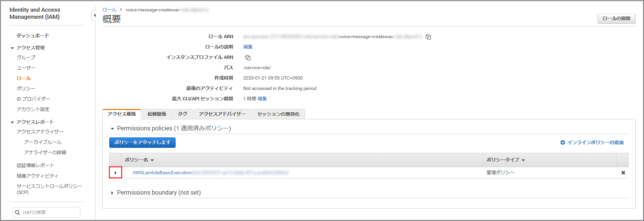The image size is (644, 221).
Task: Click the plus icon for adding inline policy
Action: coord(563,142)
